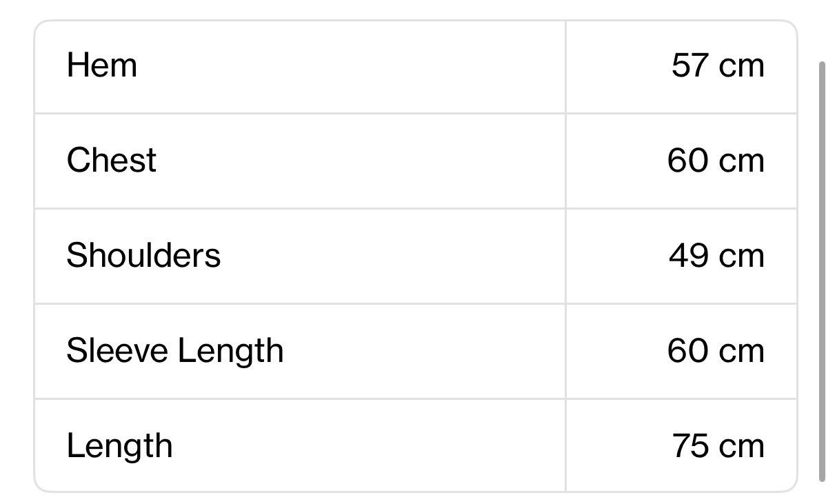Click the vertical scrollbar thumb
This screenshot has width=826, height=504.
point(822,272)
